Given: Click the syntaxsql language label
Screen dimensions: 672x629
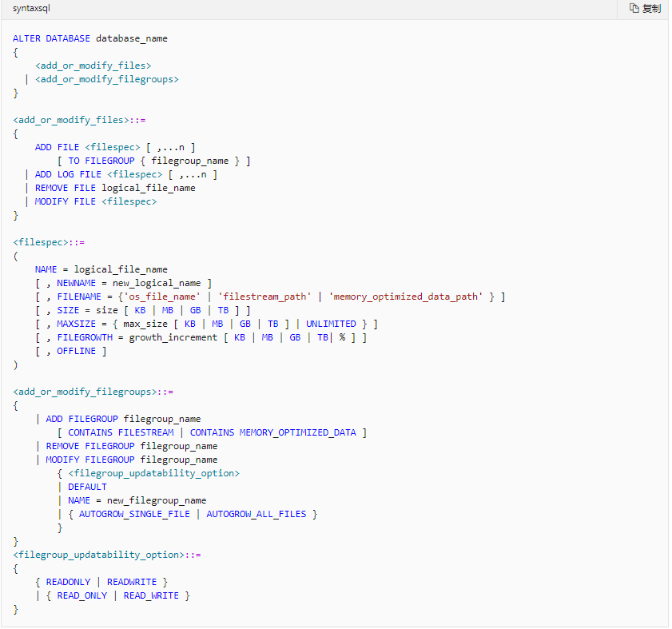Looking at the screenshot, I should (31, 8).
